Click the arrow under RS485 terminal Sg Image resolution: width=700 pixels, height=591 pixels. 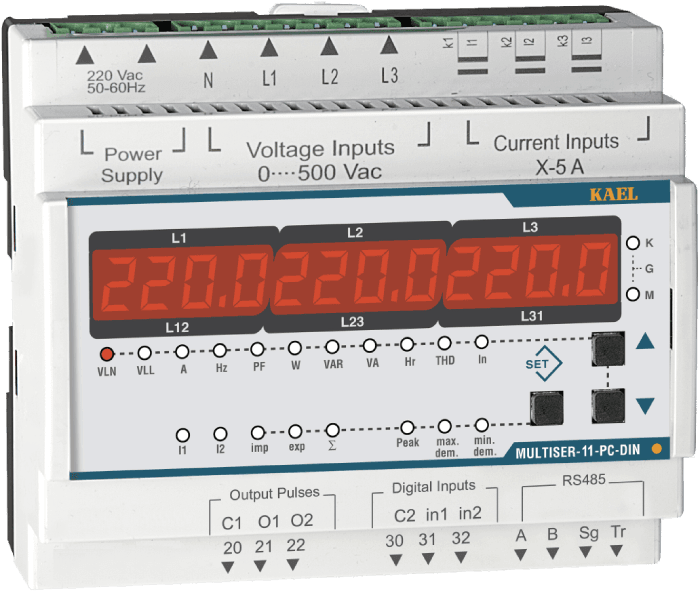[x=585, y=553]
